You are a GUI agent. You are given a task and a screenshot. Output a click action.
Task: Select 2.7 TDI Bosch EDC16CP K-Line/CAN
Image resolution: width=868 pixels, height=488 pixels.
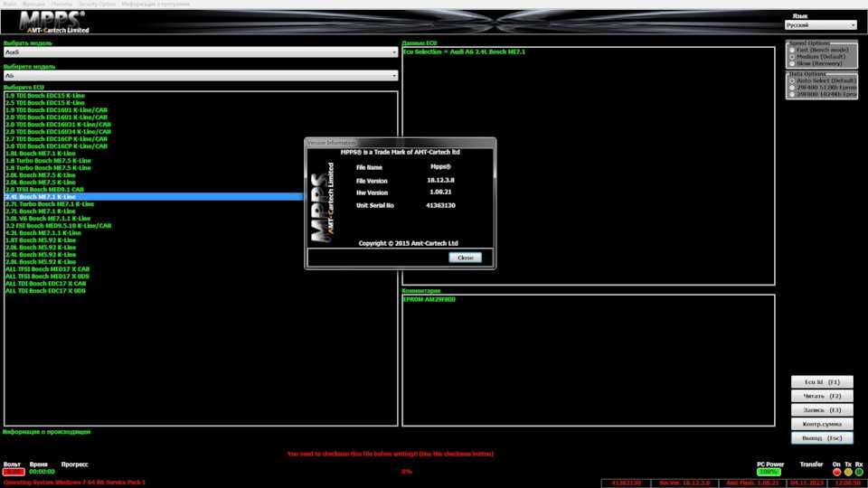[x=56, y=139]
